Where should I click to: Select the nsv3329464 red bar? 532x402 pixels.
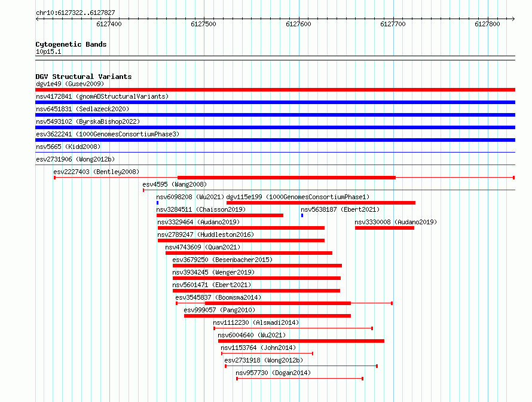point(241,228)
